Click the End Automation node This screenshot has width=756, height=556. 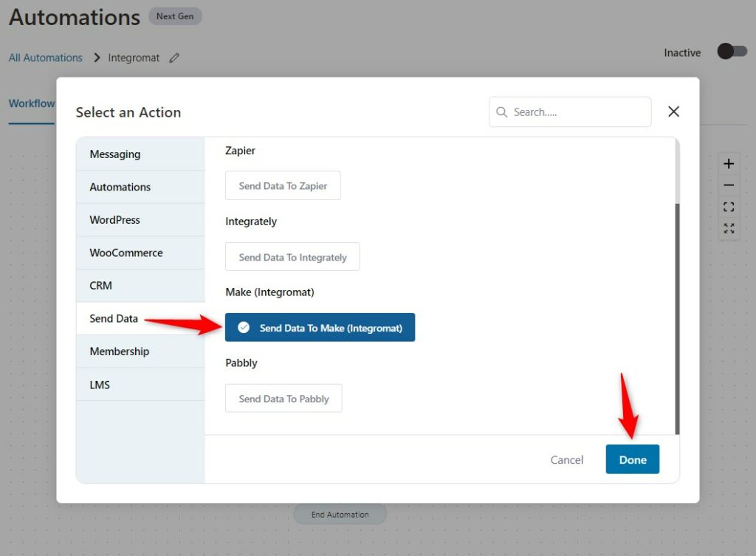(x=340, y=515)
